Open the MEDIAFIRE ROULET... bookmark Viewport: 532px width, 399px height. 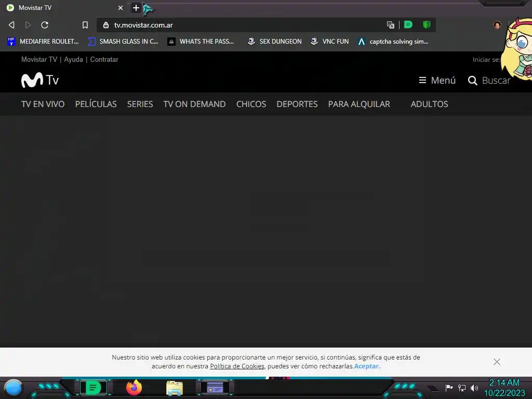pos(43,42)
